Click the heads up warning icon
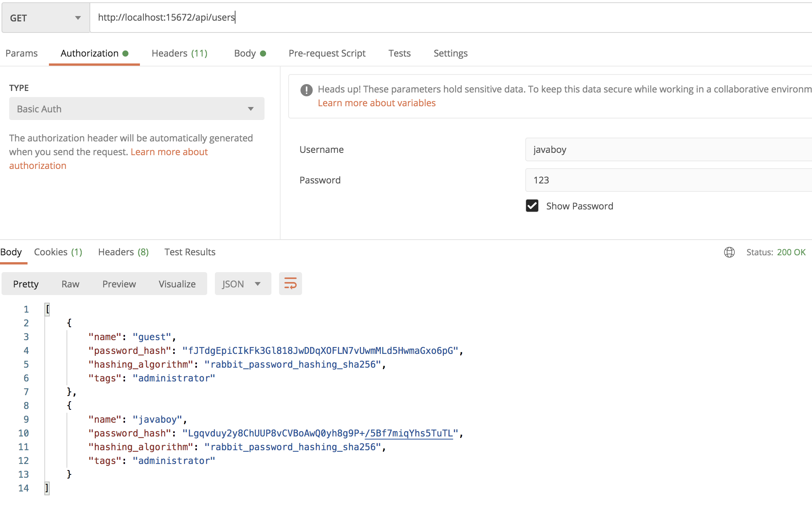The height and width of the screenshot is (506, 812). coord(306,90)
